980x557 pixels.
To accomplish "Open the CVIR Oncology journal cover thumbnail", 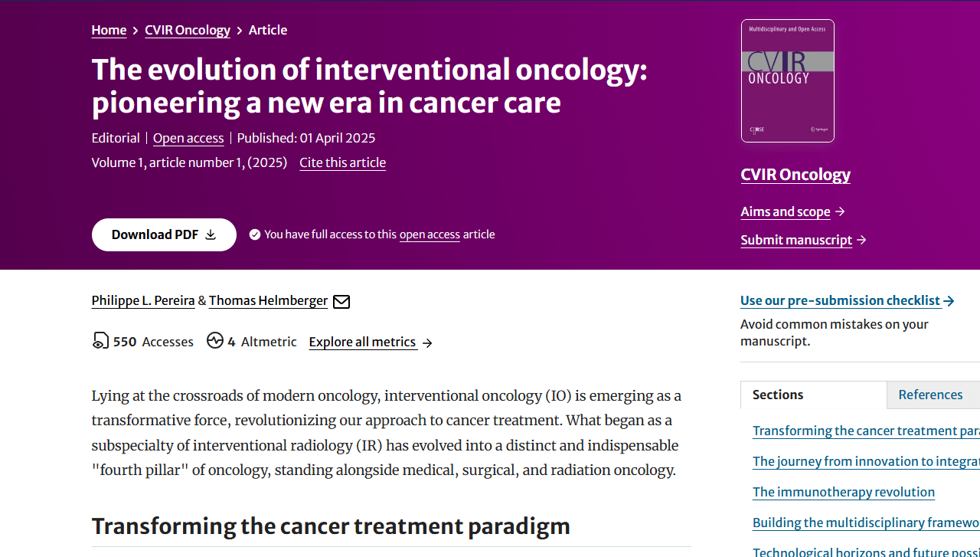I will [787, 80].
